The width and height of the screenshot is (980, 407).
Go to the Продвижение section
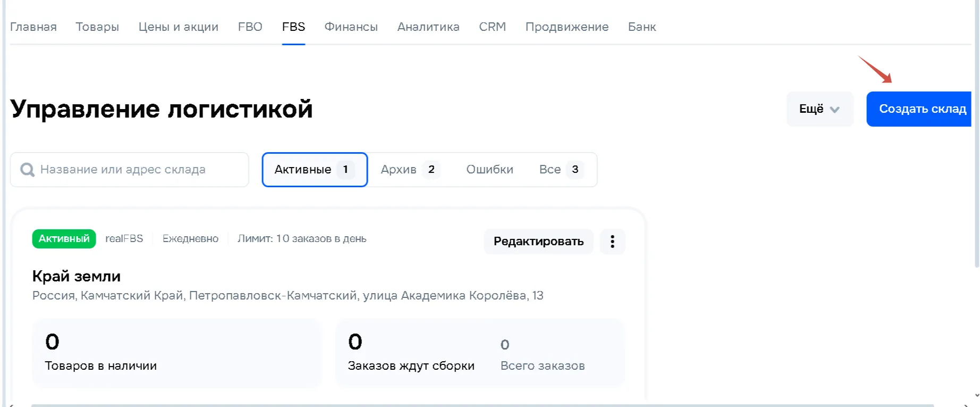567,27
